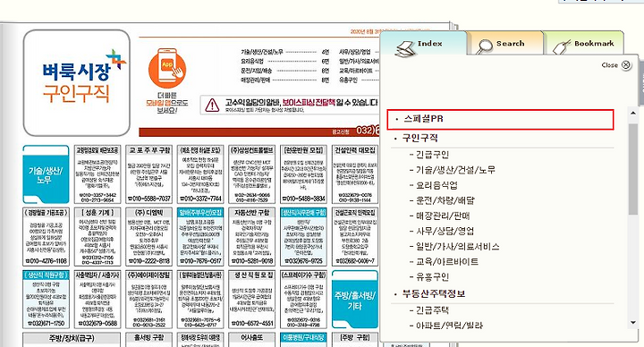Click the 고수익 일당의 알바 warning banner

coord(290,106)
